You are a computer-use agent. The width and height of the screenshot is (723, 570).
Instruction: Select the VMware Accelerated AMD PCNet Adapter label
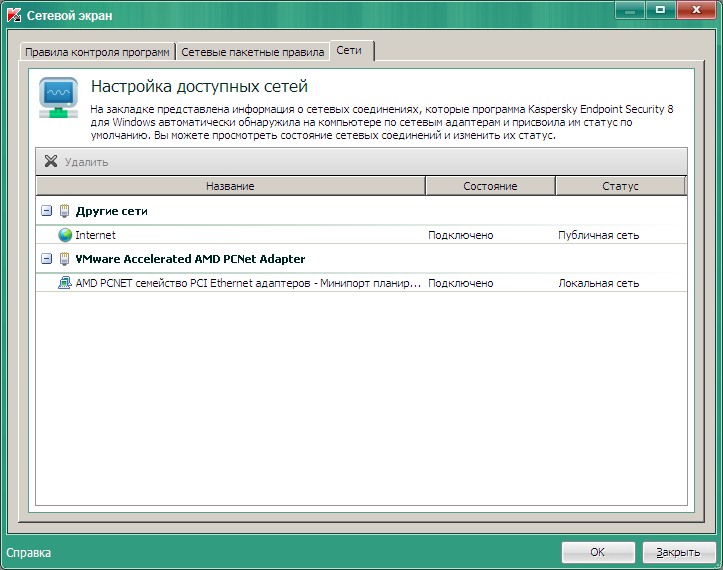pyautogui.click(x=190, y=259)
